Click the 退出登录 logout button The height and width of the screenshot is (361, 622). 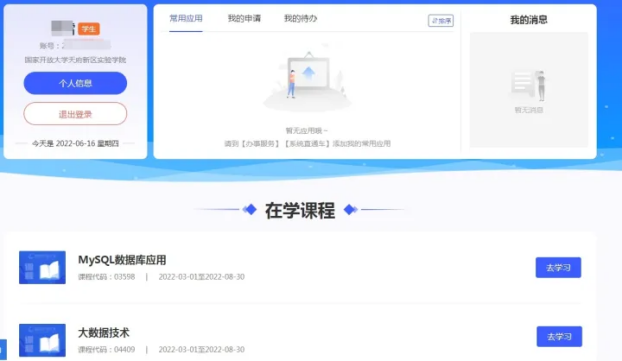point(75,114)
